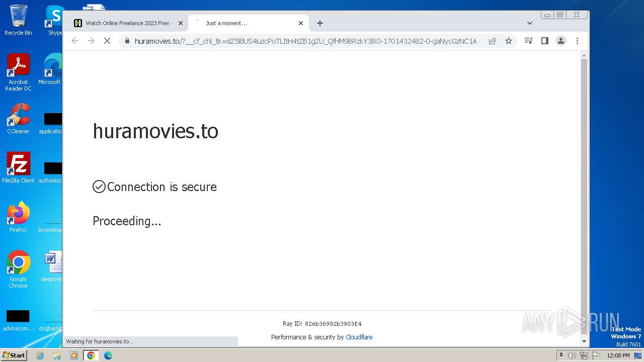Screen dimensions: 644x362
Task: Stop loading the page in Chrome
Action: pos(107,41)
